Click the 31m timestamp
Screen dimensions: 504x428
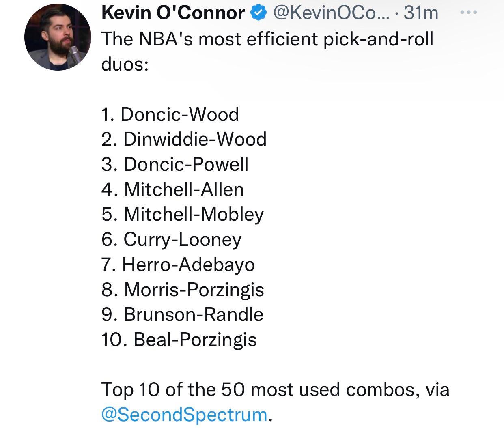(x=421, y=13)
